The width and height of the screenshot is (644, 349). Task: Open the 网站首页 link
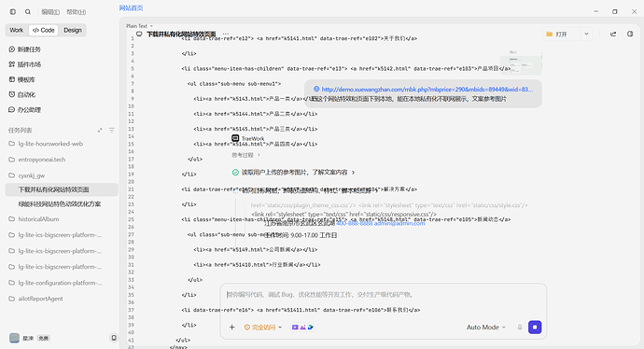click(131, 7)
